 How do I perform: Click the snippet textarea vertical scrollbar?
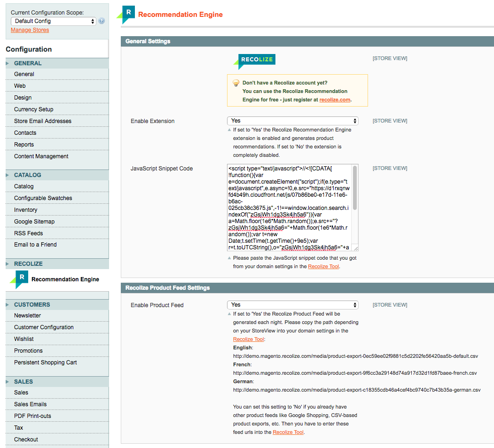355,188
